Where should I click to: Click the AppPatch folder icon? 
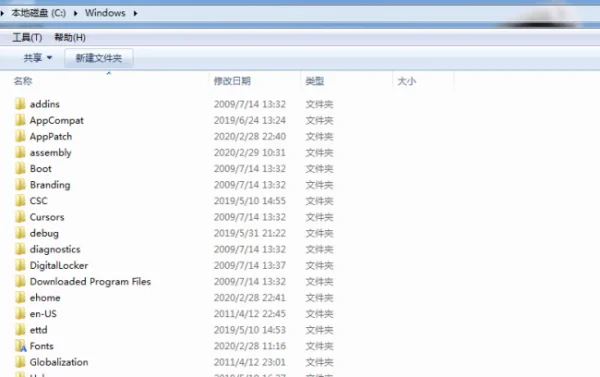tap(20, 136)
